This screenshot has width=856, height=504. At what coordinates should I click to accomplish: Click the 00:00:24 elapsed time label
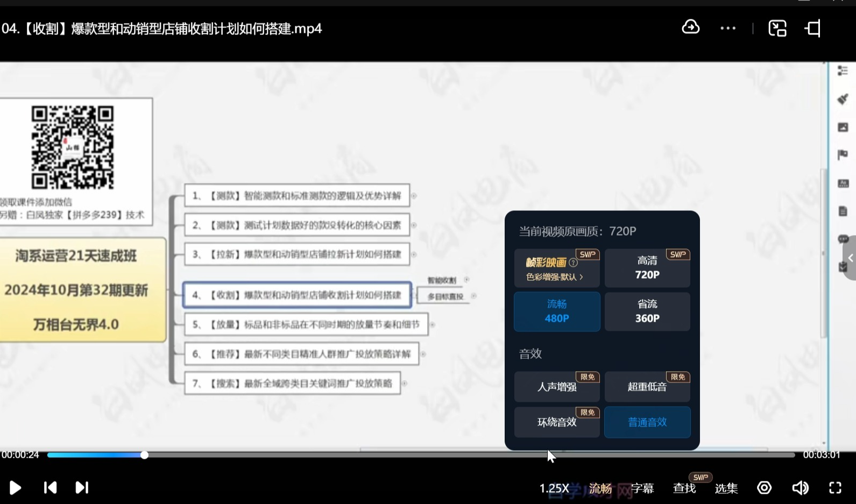(20, 455)
